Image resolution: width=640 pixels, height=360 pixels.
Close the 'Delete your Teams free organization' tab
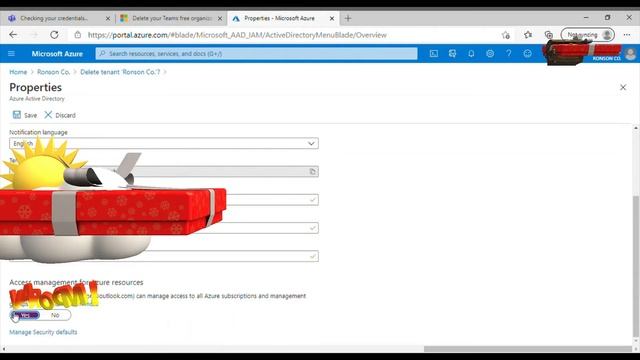pyautogui.click(x=220, y=18)
